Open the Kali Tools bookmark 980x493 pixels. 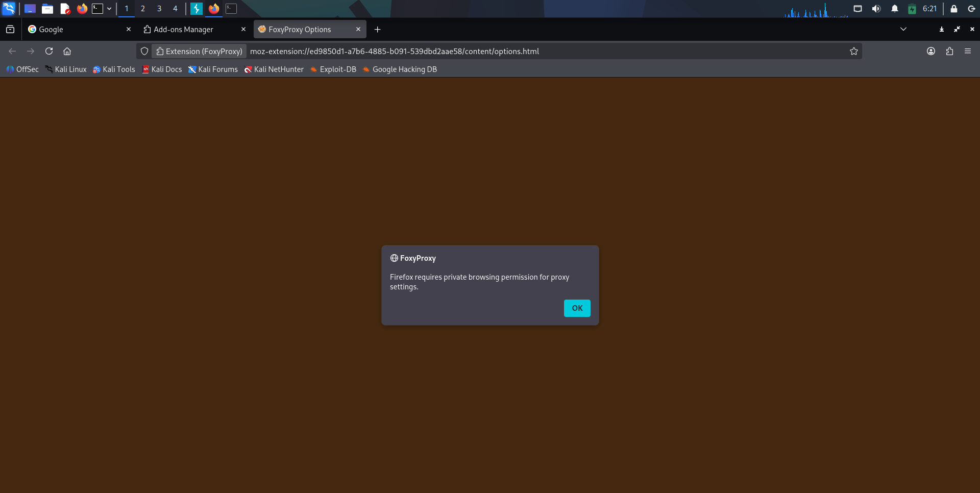click(114, 69)
